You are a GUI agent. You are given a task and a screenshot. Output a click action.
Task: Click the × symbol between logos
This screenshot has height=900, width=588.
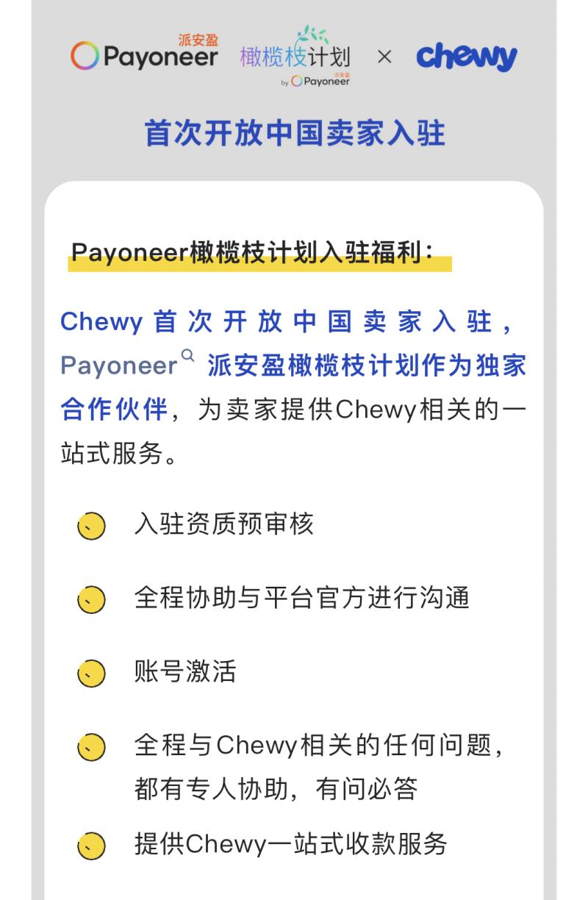[384, 57]
